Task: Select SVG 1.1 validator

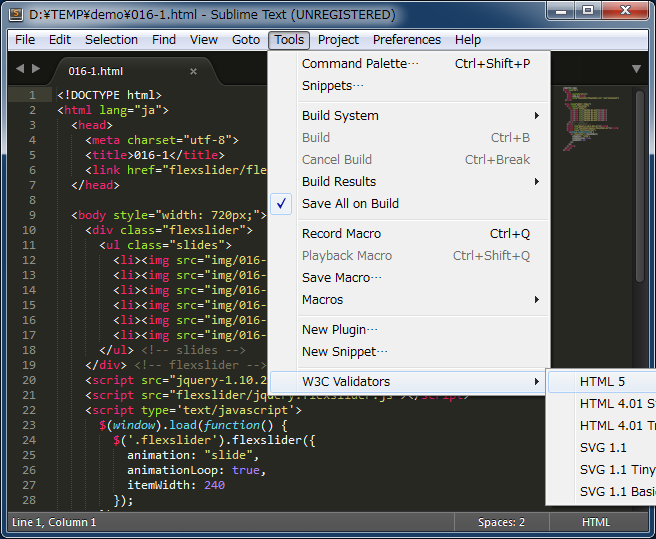Action: click(x=602, y=448)
